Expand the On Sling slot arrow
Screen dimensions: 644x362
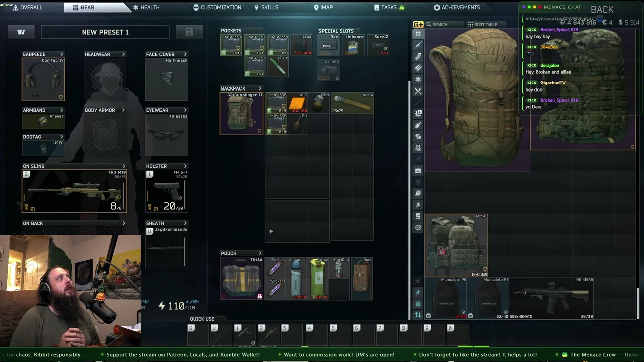[124, 166]
